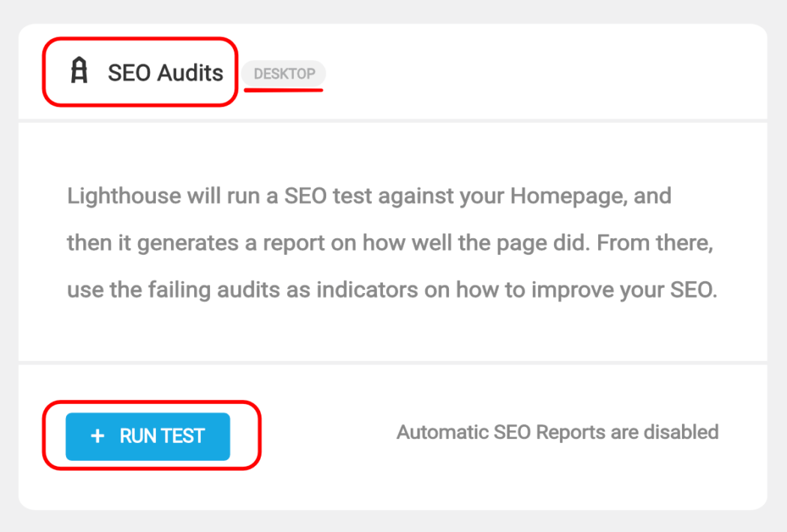
Task: Select the SEO Audits heading
Action: [x=166, y=73]
